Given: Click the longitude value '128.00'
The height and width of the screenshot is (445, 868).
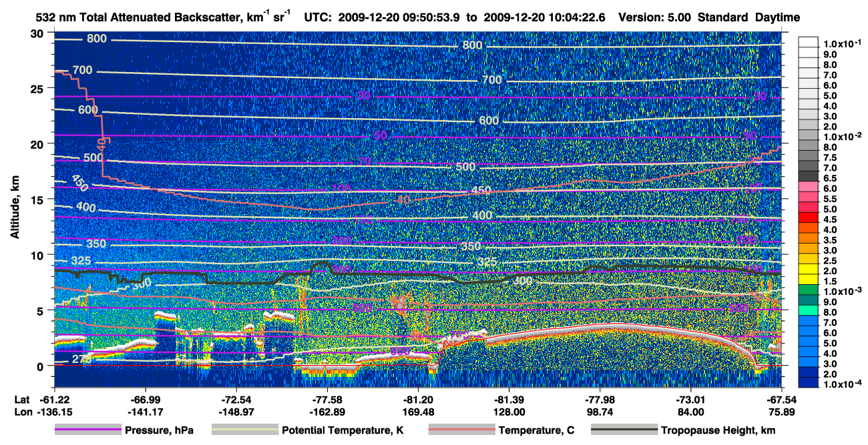Looking at the screenshot, I should (x=509, y=411).
